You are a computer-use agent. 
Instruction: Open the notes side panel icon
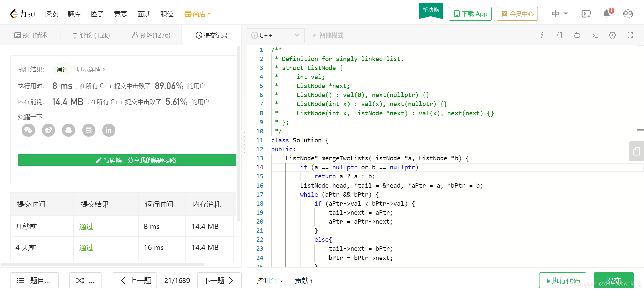636,151
